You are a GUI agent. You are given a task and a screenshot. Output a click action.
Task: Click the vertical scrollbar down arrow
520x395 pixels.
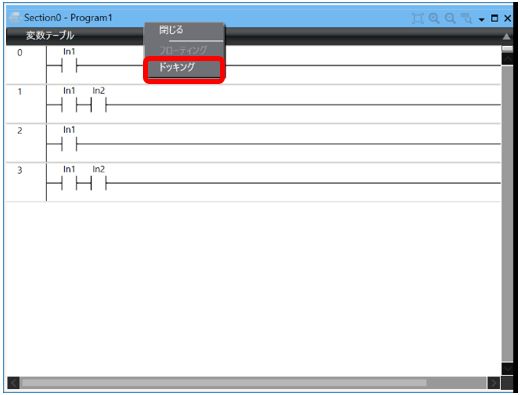point(507,369)
